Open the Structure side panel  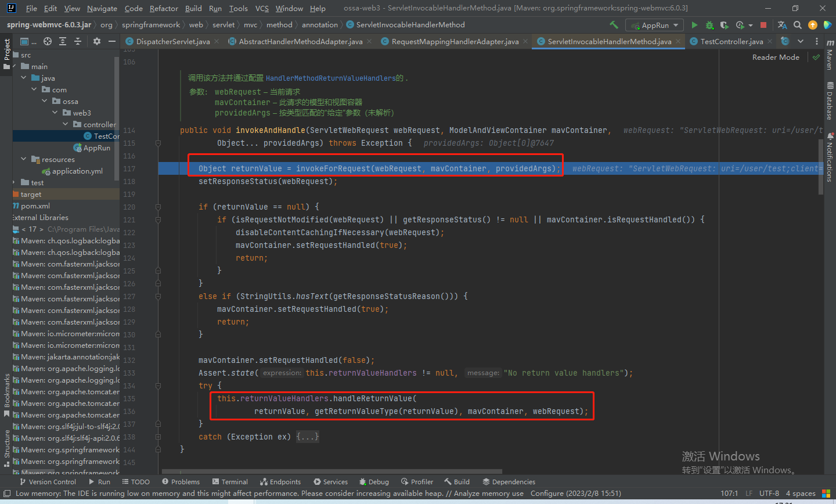6,448
